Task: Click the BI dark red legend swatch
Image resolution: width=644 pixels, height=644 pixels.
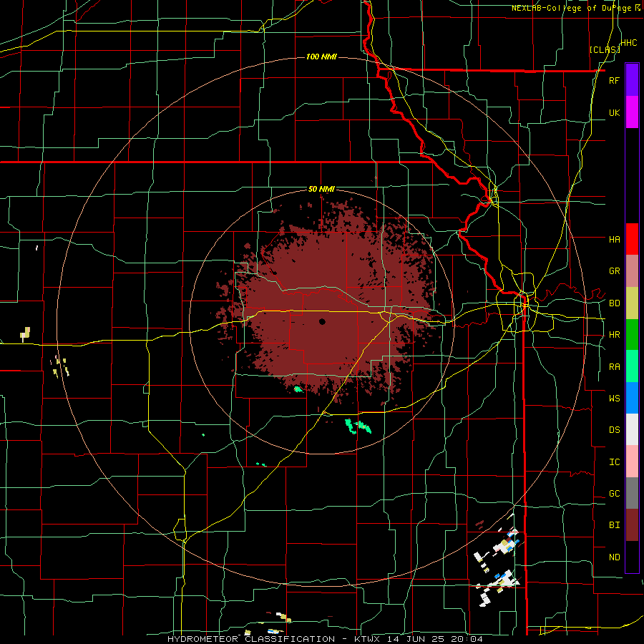Action: pyautogui.click(x=632, y=525)
